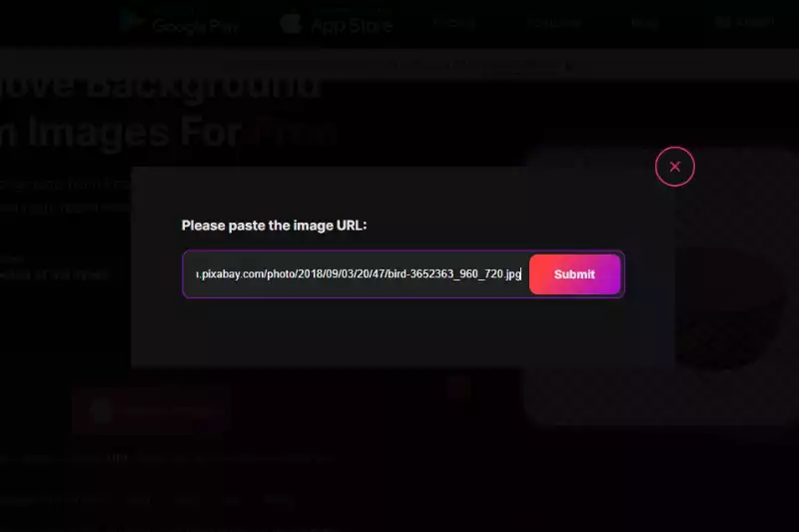The height and width of the screenshot is (532, 799).
Task: Click the small red icon behind dialog
Action: click(x=460, y=388)
